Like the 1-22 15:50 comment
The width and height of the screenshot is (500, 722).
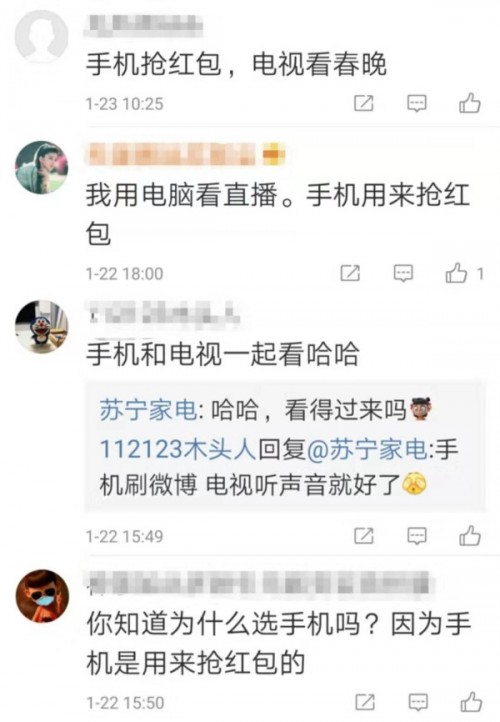(x=471, y=703)
